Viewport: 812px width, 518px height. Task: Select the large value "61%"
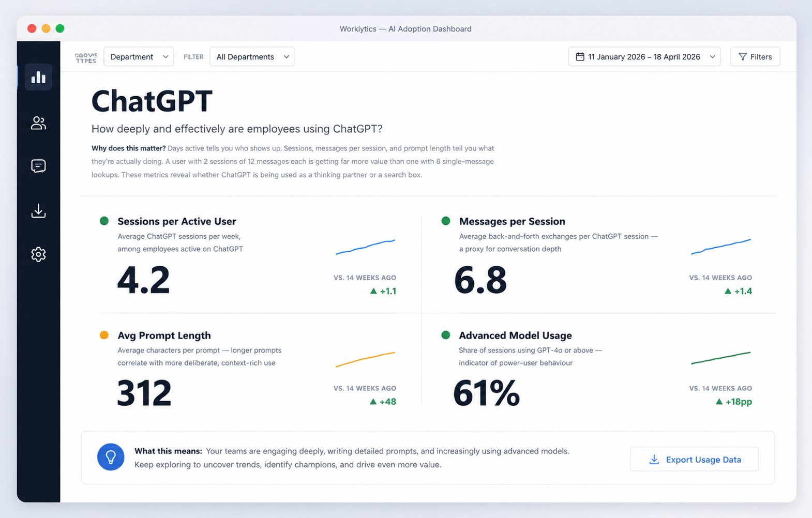[x=486, y=393]
